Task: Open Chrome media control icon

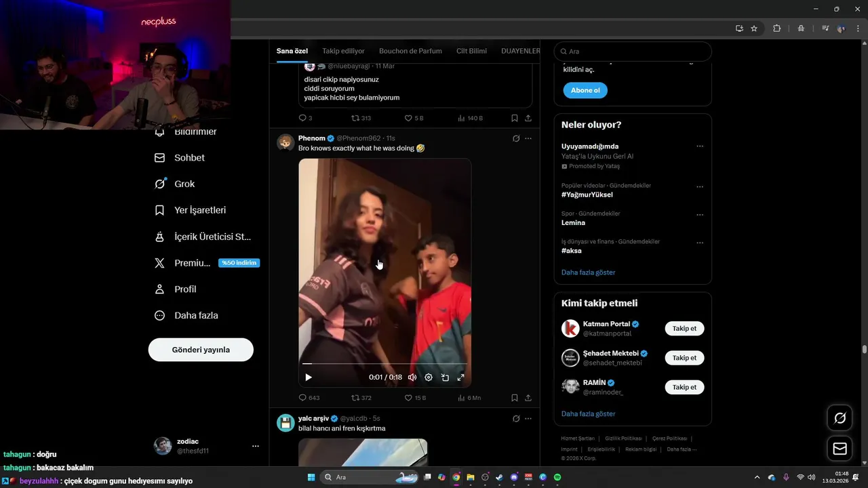Action: (825, 28)
